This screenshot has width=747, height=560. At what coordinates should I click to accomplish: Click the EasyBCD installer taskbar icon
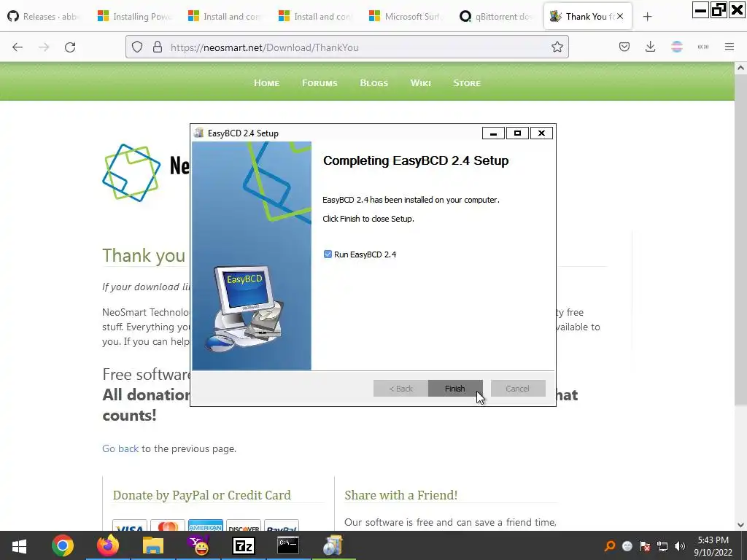click(x=333, y=545)
